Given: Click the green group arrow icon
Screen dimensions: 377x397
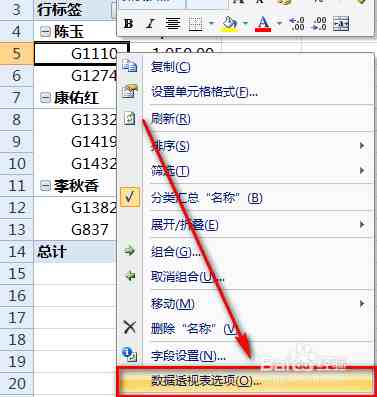Looking at the screenshot, I should (x=129, y=251).
